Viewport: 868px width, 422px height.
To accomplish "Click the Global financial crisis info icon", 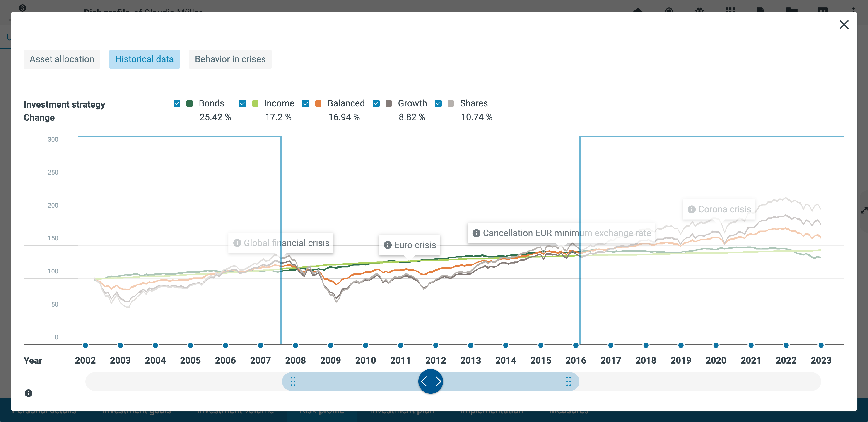I will [x=237, y=243].
